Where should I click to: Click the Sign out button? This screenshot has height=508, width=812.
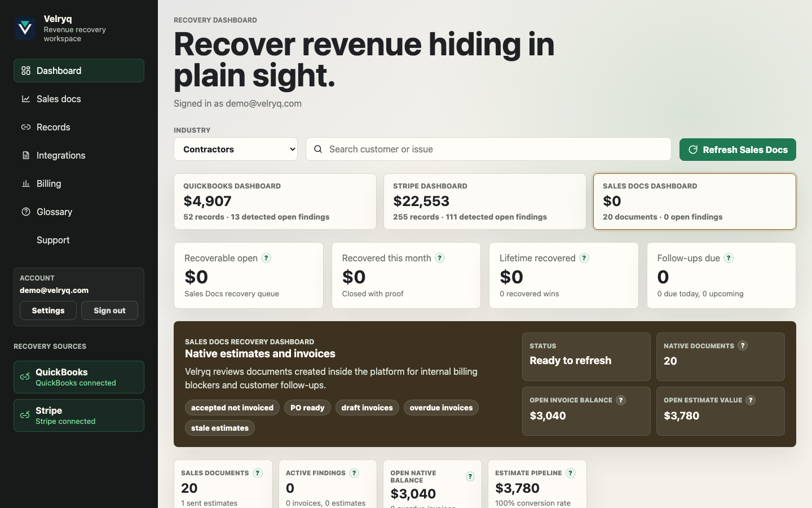pos(109,310)
